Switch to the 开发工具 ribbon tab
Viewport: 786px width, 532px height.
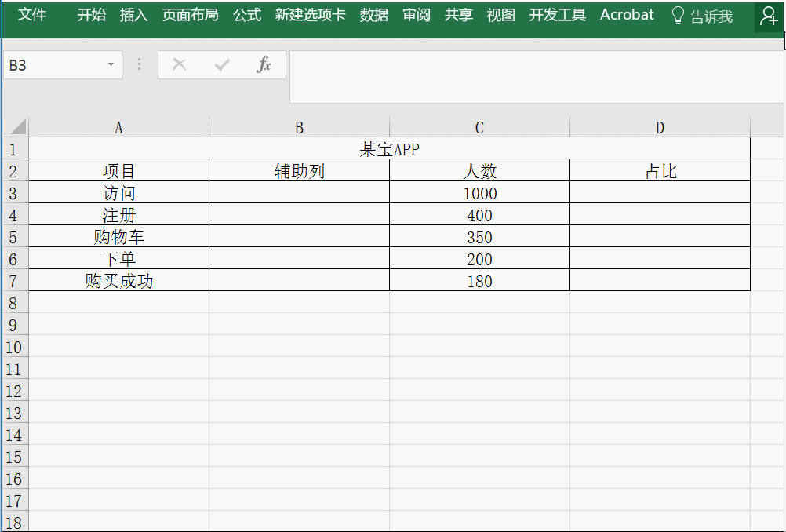pos(557,15)
